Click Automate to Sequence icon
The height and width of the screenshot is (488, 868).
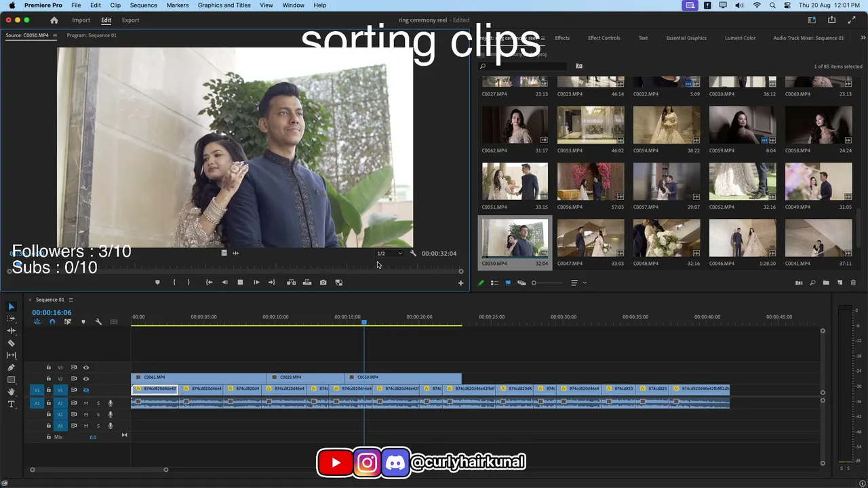coord(799,283)
